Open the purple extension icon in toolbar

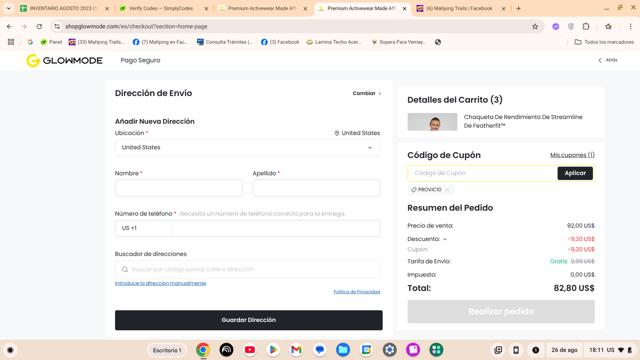coord(556,27)
